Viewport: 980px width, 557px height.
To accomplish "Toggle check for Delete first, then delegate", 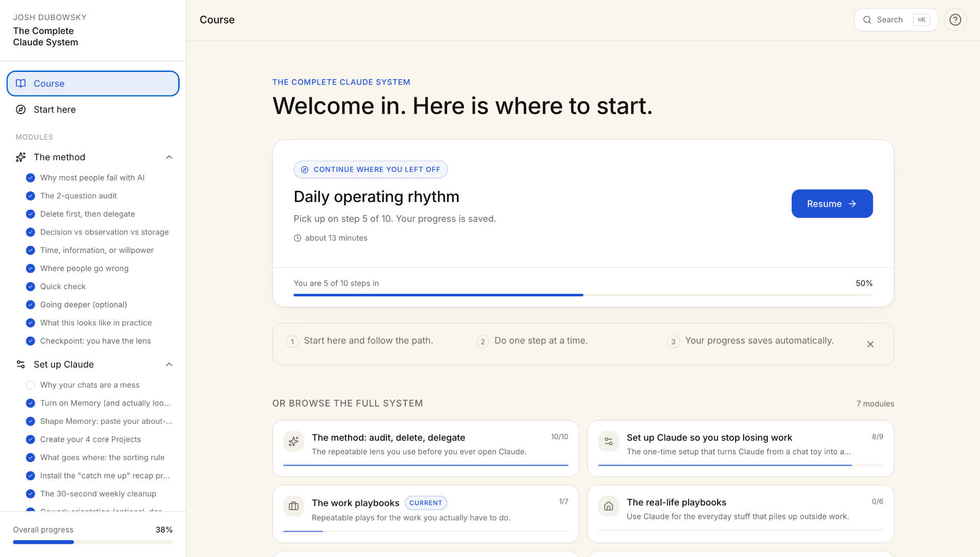I will (x=31, y=214).
